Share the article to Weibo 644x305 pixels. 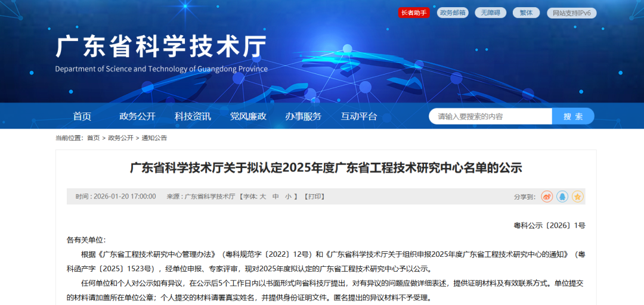(547, 197)
